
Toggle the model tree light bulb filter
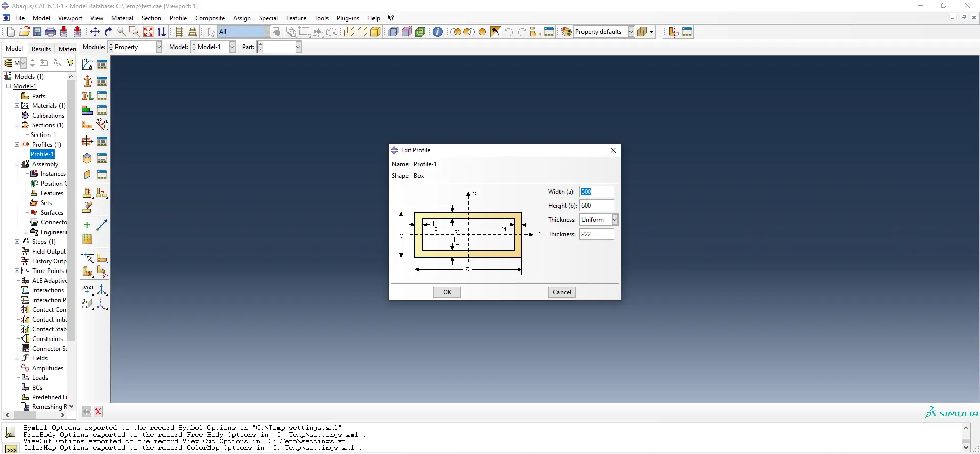(71, 63)
